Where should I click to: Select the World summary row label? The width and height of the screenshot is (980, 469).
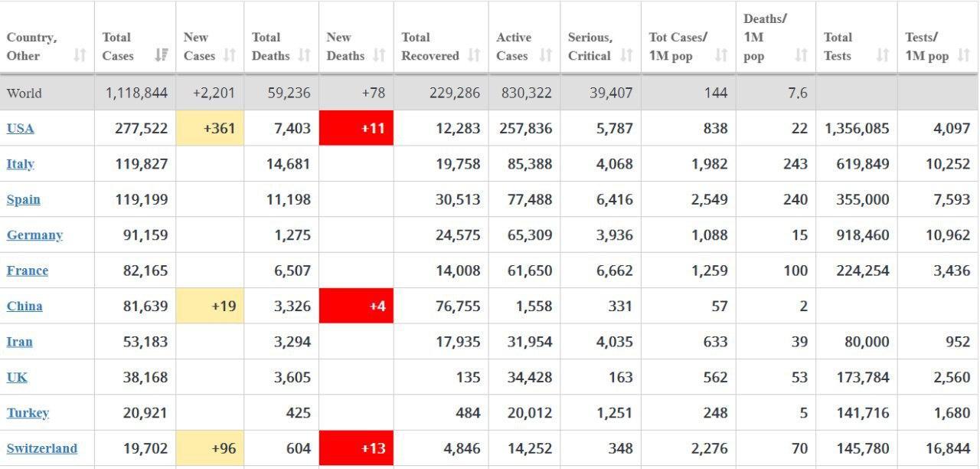24,93
